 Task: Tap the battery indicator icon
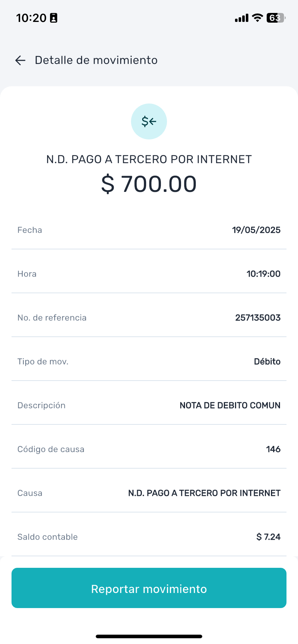tap(276, 18)
